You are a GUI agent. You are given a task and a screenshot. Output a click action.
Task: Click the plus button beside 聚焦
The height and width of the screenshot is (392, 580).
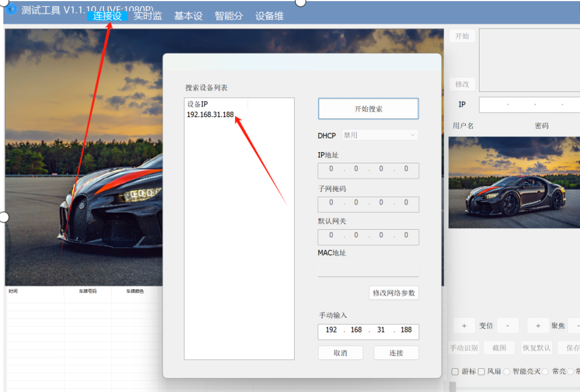coord(538,326)
